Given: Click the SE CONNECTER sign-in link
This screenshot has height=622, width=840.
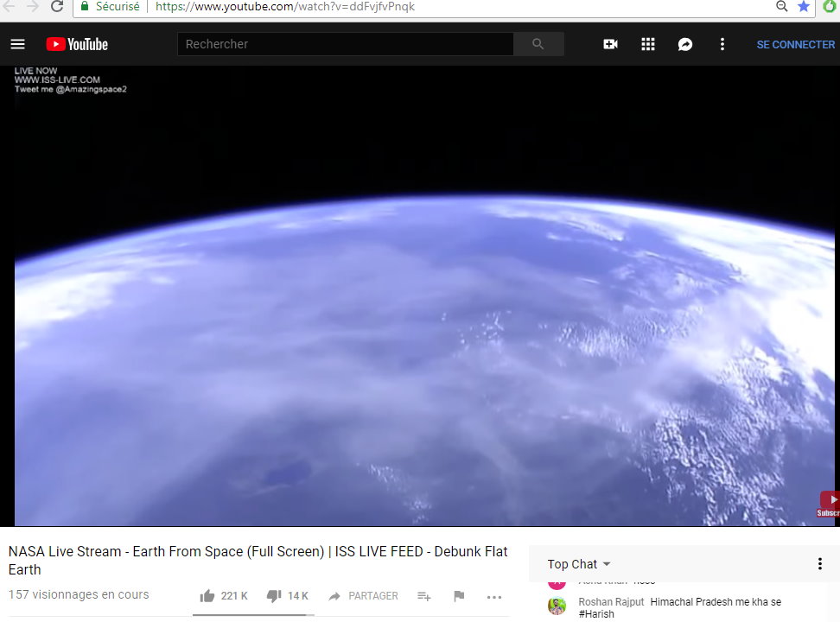Looking at the screenshot, I should click(x=796, y=44).
